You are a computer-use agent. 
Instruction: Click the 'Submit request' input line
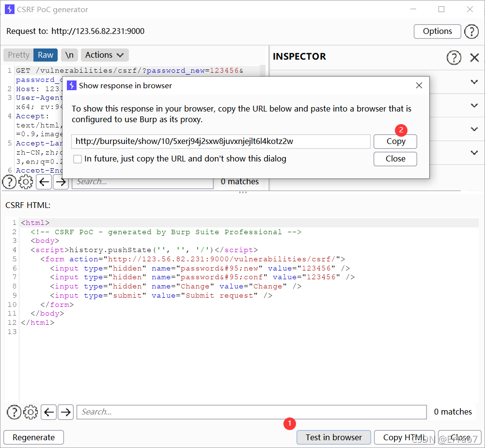pyautogui.click(x=161, y=296)
